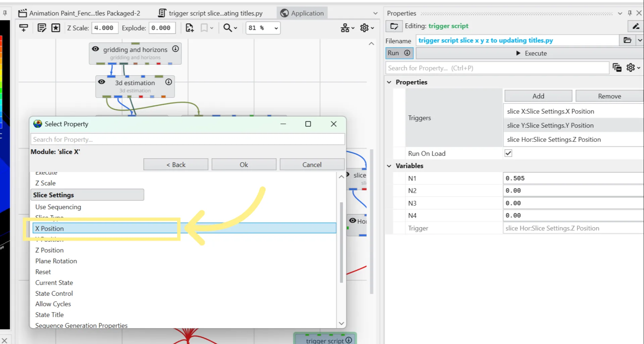This screenshot has height=344, width=644.
Task: Click the notes edit icon in toolbar
Action: [x=42, y=28]
